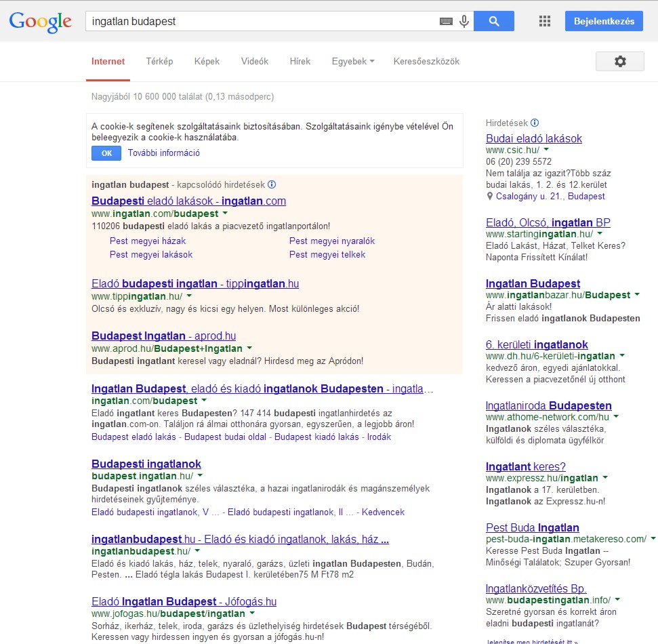Expand dropdown arrow next to www.budapestingatlan.info/
The height and width of the screenshot is (644, 658).
pos(618,599)
